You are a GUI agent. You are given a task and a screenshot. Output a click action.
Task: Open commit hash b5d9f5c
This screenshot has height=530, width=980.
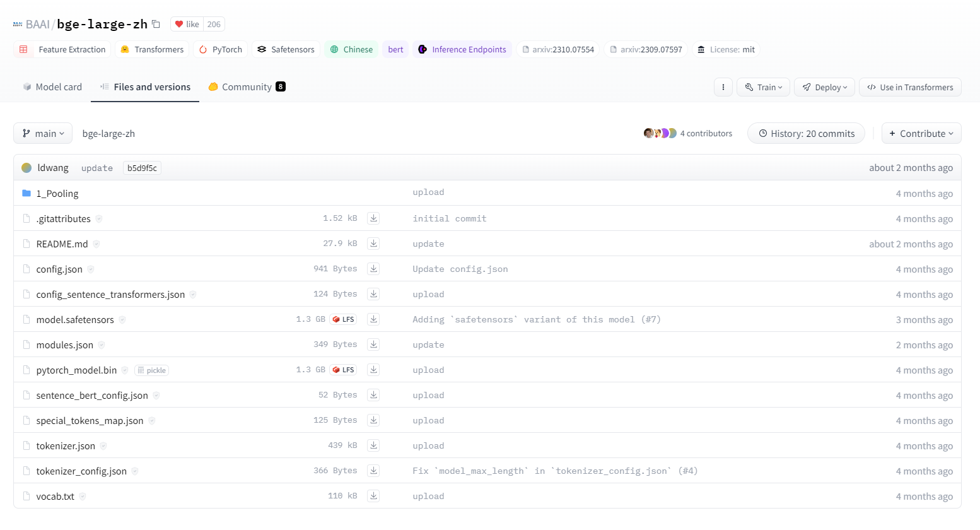tap(142, 168)
